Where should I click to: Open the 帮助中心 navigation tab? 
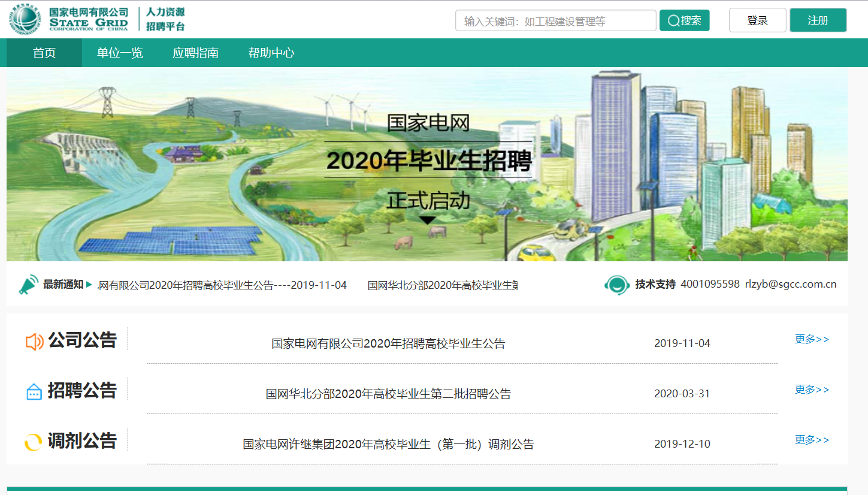click(x=271, y=53)
